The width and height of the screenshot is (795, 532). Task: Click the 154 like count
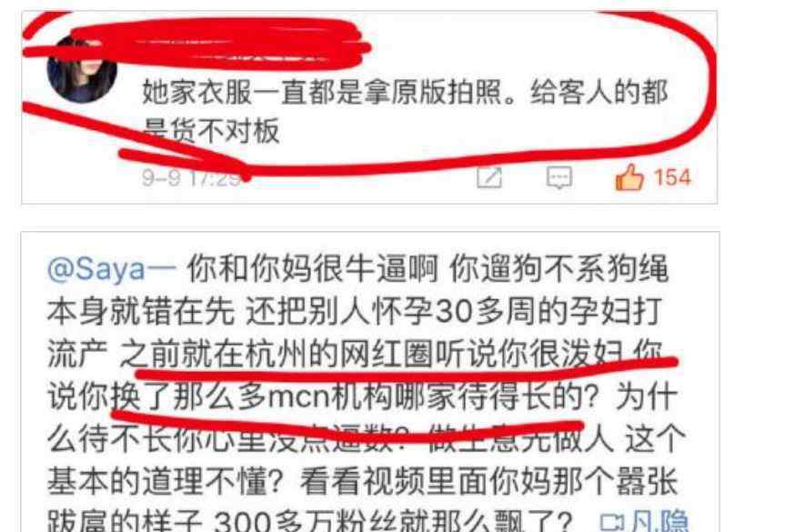[x=672, y=178]
